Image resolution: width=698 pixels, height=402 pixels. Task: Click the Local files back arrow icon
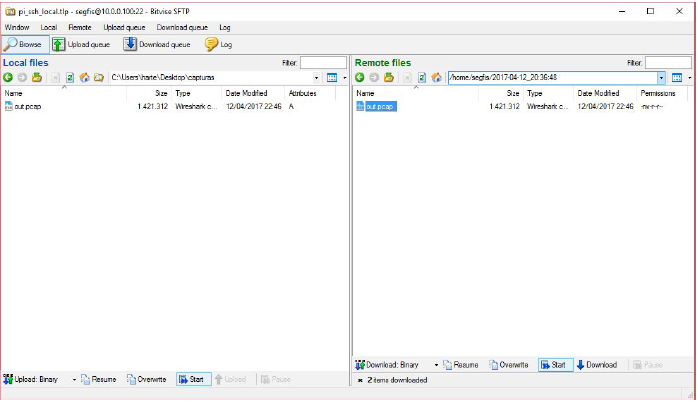click(8, 77)
